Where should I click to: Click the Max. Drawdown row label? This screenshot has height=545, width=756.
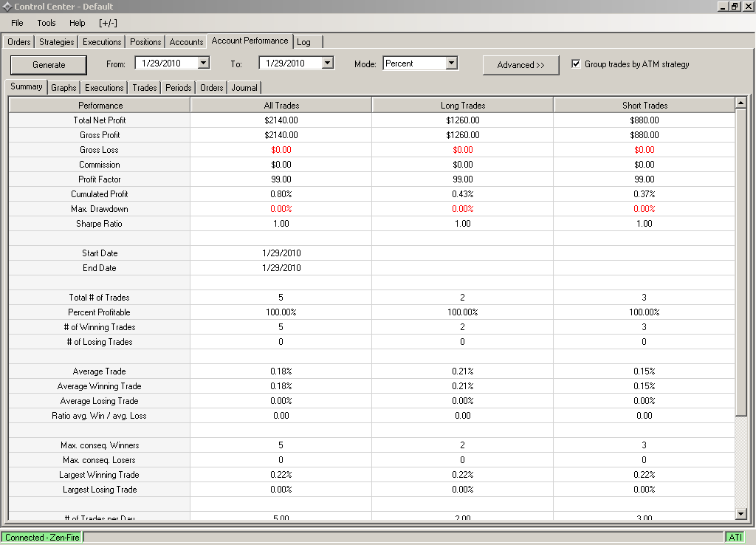100,209
